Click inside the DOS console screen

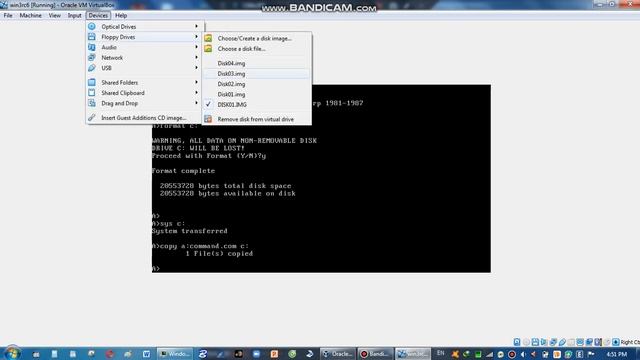321,179
